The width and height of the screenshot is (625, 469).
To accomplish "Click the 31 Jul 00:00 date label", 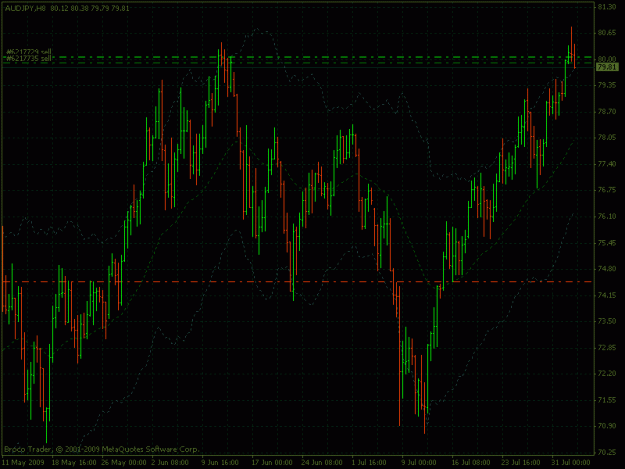I will pos(571,463).
